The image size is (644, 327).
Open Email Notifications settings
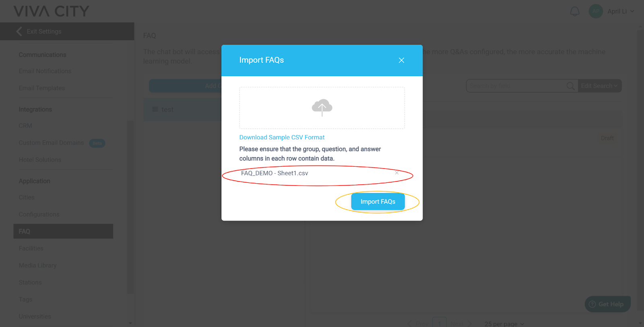[x=45, y=71]
